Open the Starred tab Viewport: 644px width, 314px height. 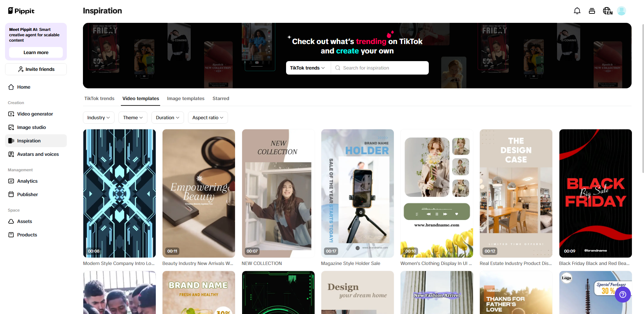click(x=221, y=98)
